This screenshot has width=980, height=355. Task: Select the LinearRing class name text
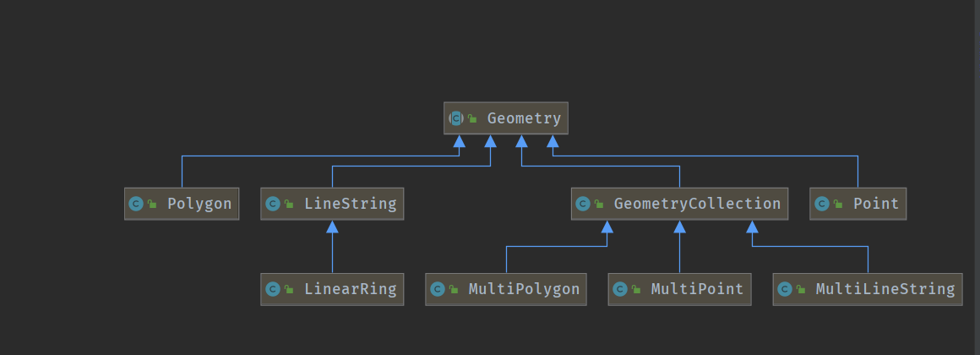pyautogui.click(x=350, y=289)
